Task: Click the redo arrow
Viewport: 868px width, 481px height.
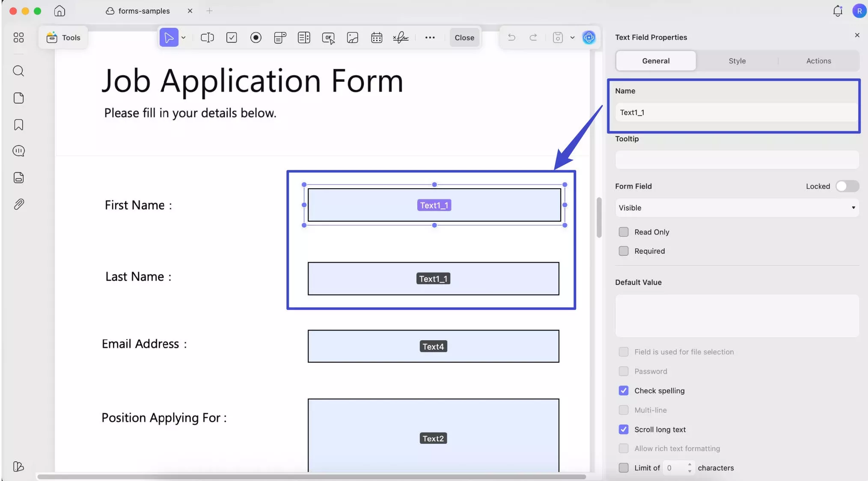Action: [x=533, y=38]
